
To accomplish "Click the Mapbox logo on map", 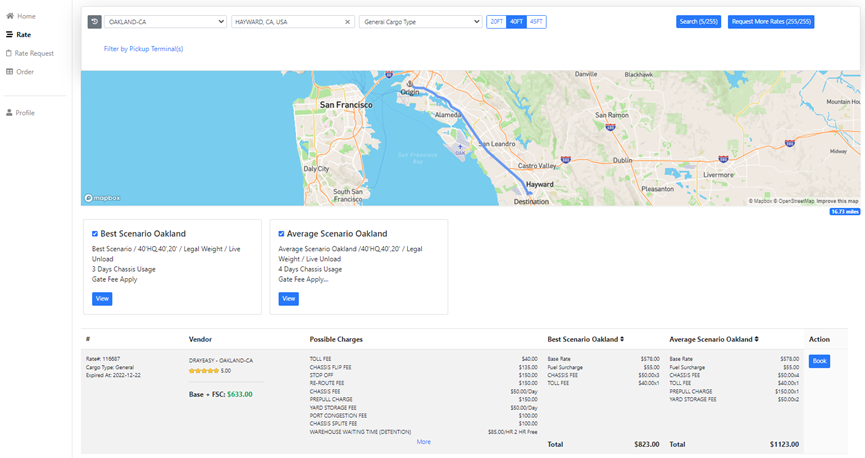I will pos(102,198).
